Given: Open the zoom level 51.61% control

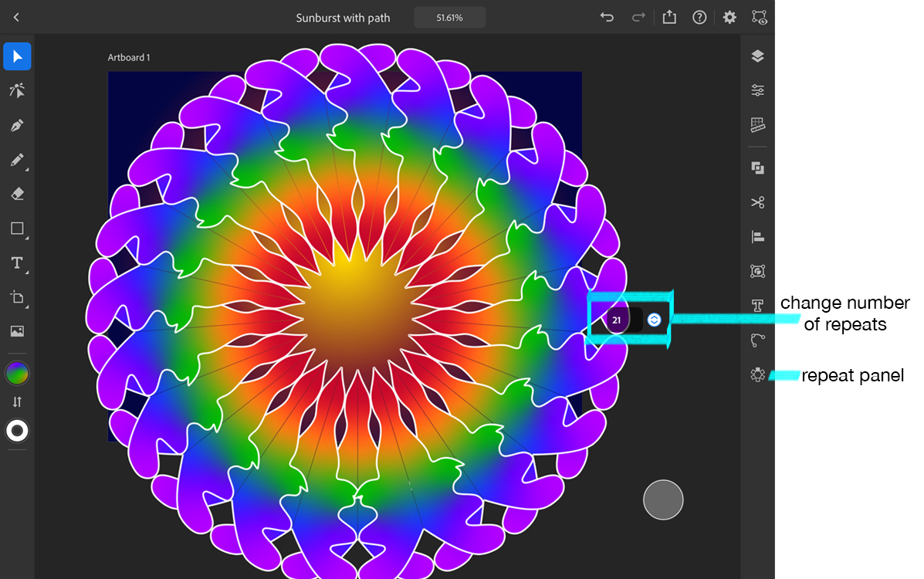Looking at the screenshot, I should tap(449, 16).
